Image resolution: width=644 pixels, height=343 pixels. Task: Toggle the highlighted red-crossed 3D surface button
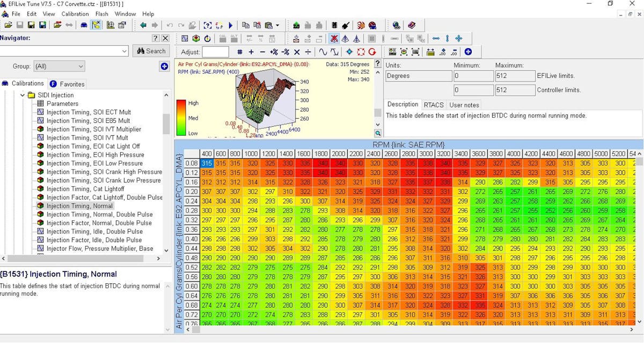point(334,39)
